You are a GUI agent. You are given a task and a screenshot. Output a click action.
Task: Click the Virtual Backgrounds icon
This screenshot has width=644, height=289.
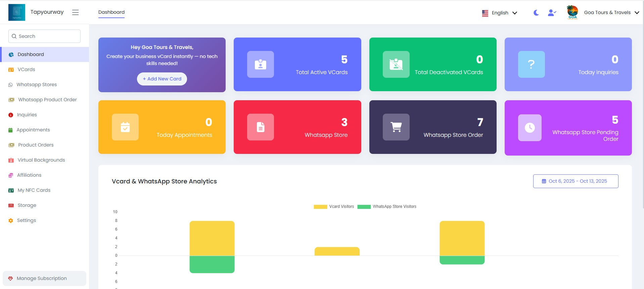[x=11, y=160]
